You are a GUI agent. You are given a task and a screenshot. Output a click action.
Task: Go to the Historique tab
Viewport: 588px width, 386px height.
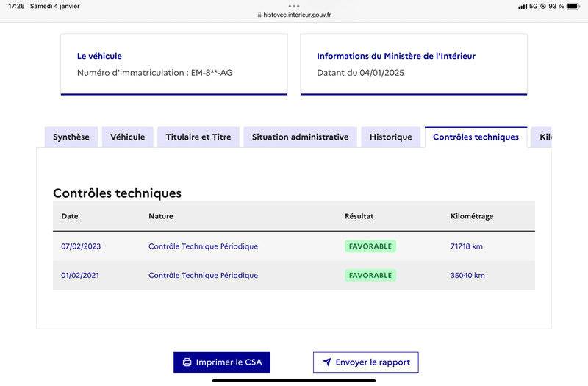tap(391, 137)
